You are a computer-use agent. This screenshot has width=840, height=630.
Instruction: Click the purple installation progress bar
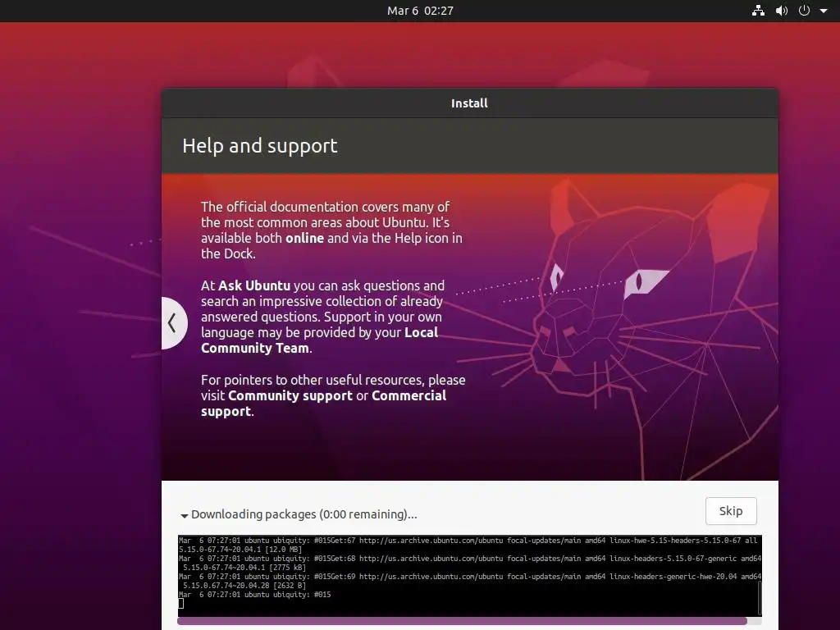(x=463, y=621)
